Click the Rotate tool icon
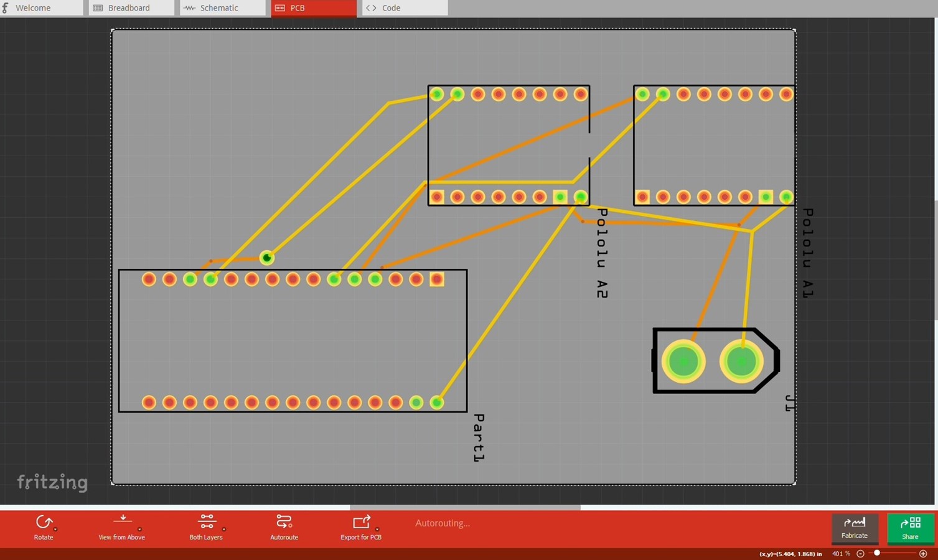This screenshot has width=938, height=560. 44,521
